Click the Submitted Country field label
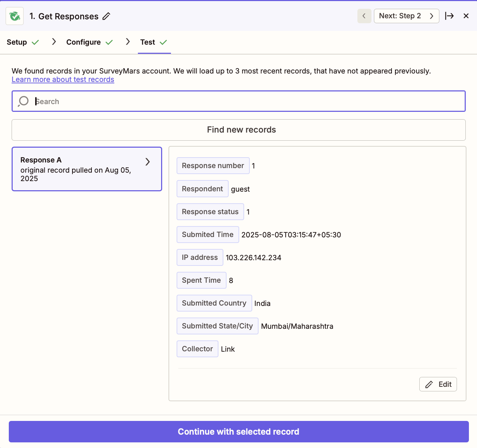Image resolution: width=477 pixels, height=448 pixels. (x=214, y=303)
